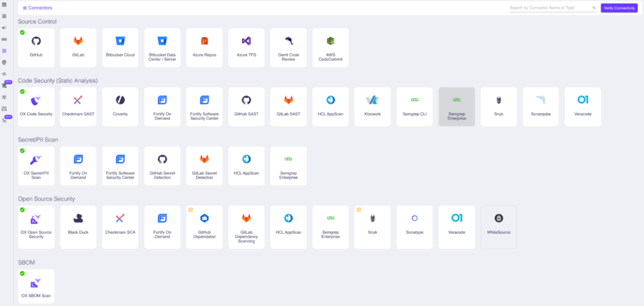The height and width of the screenshot is (306, 644).
Task: Click the search magnifier icon
Action: (x=594, y=8)
